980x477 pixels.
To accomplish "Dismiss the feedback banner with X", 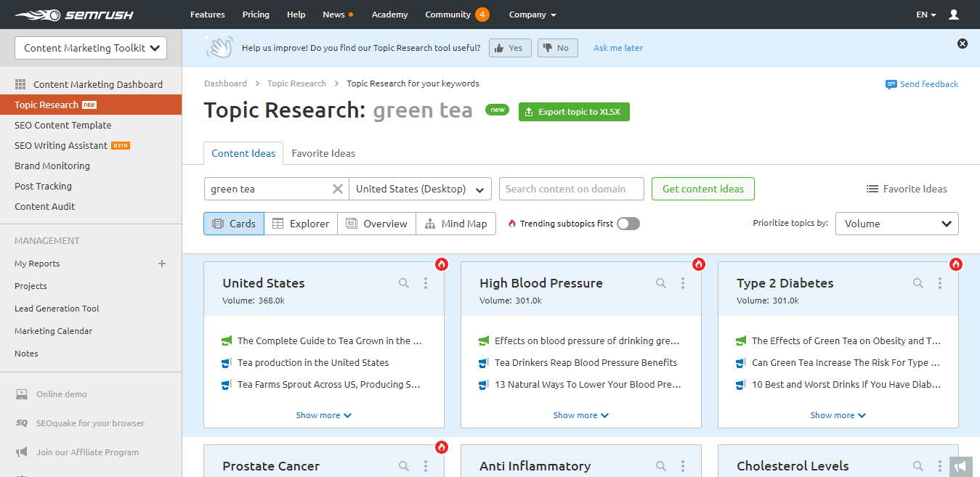I will point(963,44).
